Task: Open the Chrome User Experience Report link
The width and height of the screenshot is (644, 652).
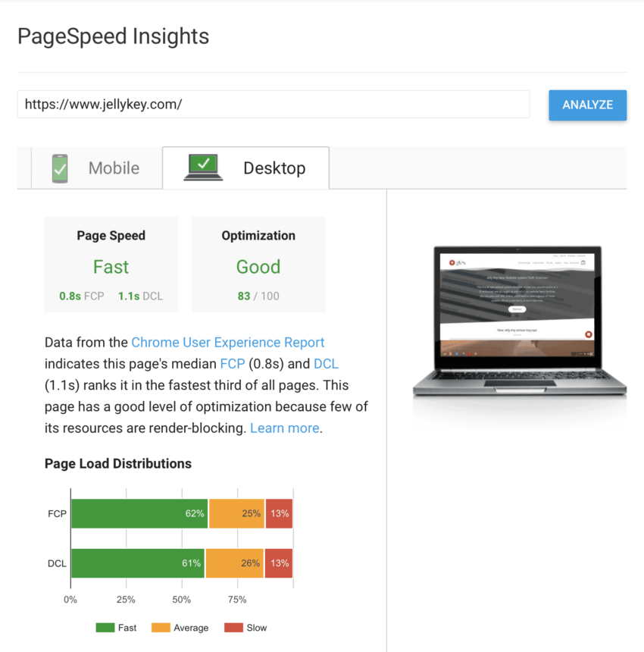Action: pyautogui.click(x=227, y=342)
